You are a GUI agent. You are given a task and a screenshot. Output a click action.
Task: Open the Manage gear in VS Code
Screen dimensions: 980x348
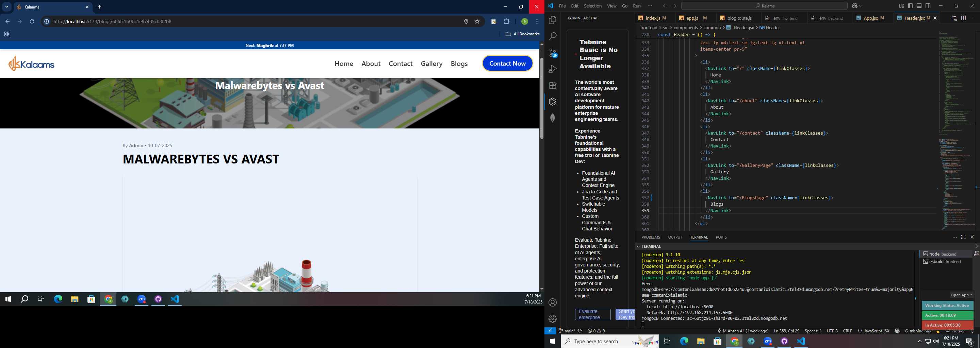pyautogui.click(x=553, y=319)
